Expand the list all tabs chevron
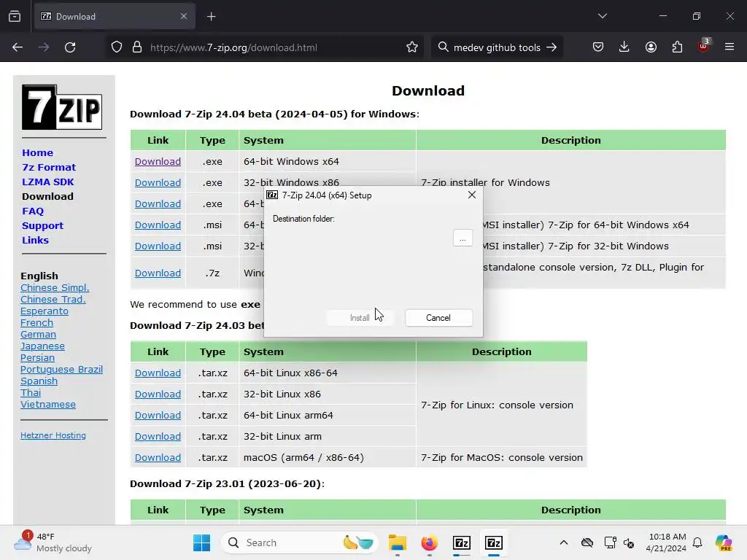Screen dimensions: 747x560 click(602, 16)
